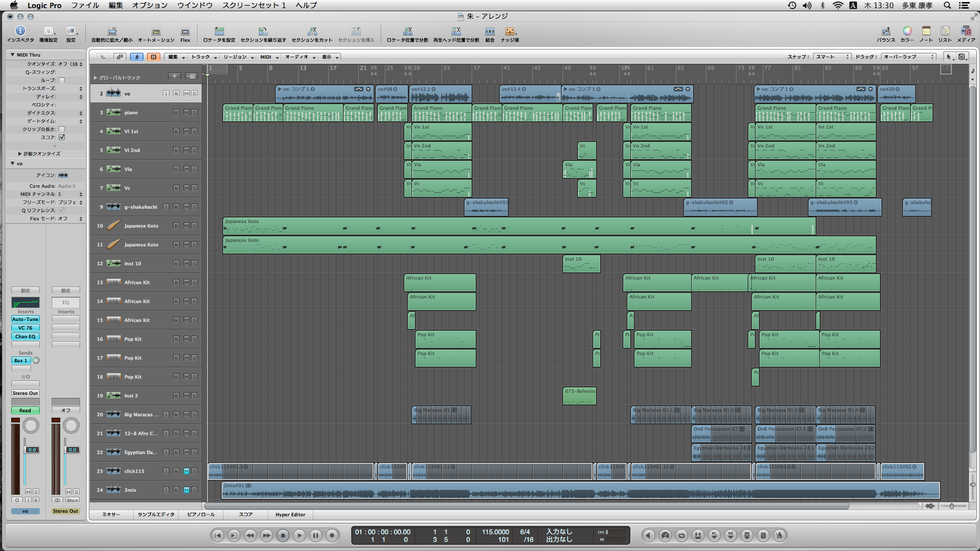Open the ドラッグ overlap dropdown
980x551 pixels.
(910, 57)
